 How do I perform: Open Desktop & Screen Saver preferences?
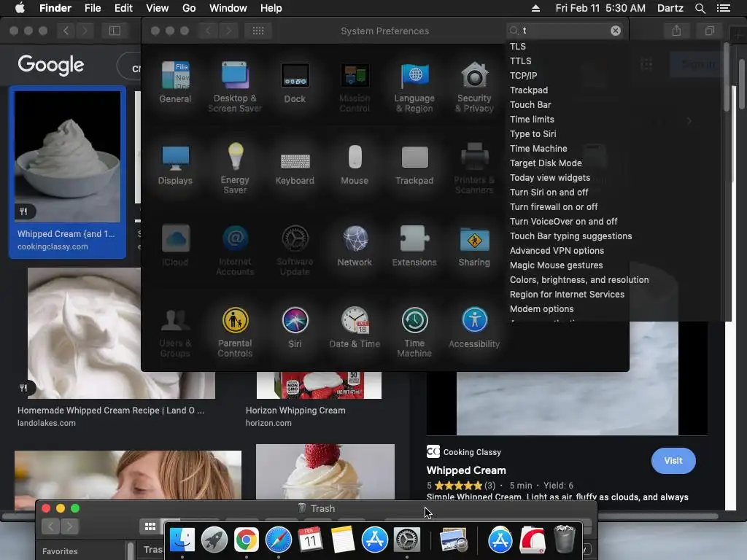(235, 87)
